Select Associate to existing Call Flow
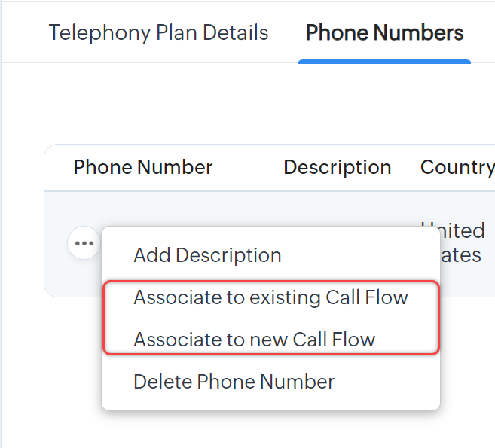495x448 pixels. (x=270, y=297)
